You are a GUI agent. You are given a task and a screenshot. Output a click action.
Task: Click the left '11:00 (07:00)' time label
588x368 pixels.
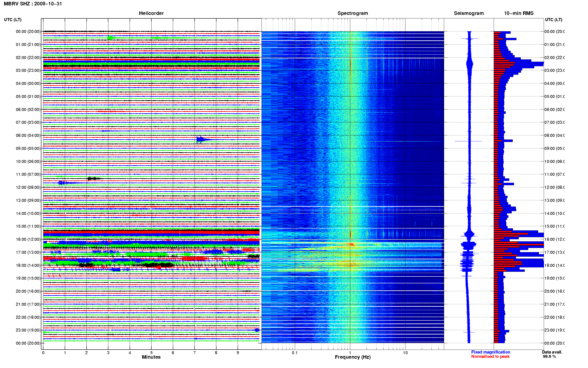pos(28,174)
